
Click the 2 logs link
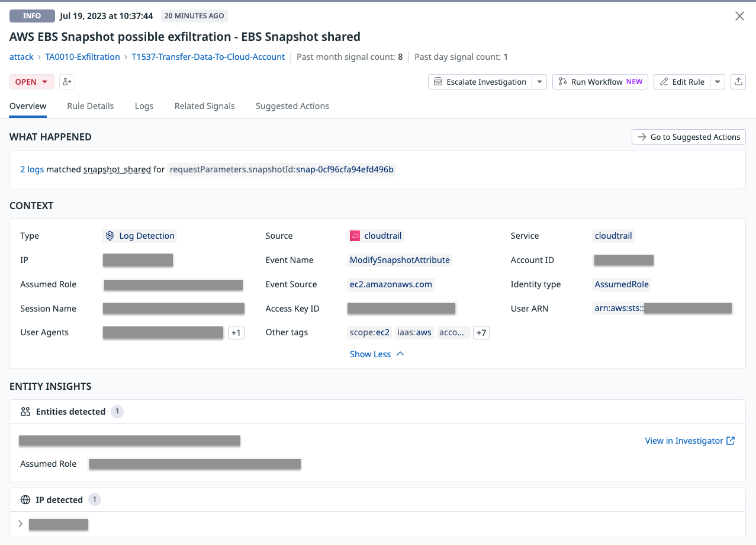click(32, 169)
